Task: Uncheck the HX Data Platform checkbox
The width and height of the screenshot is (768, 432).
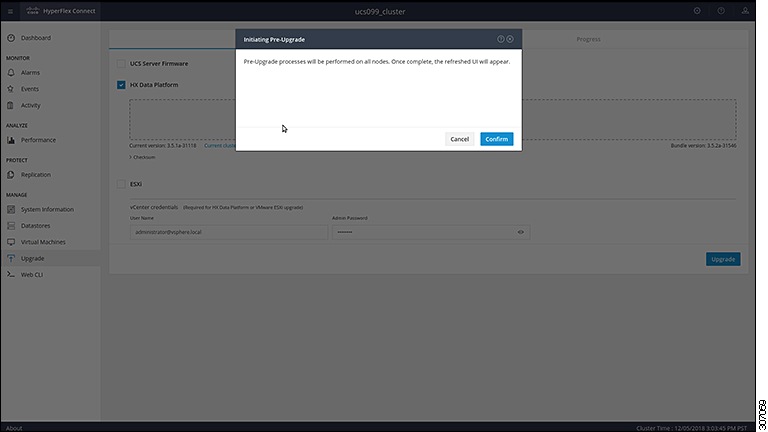Action: 121,85
